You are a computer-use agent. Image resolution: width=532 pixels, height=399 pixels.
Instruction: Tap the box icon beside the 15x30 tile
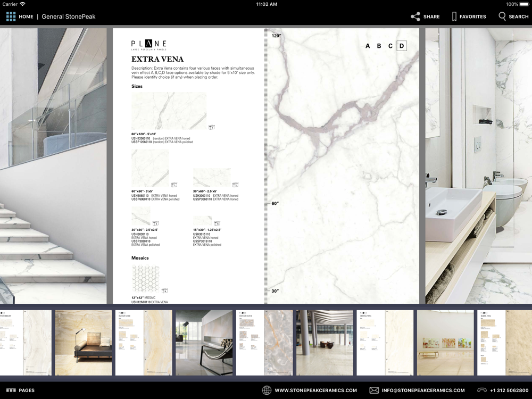[x=217, y=223]
